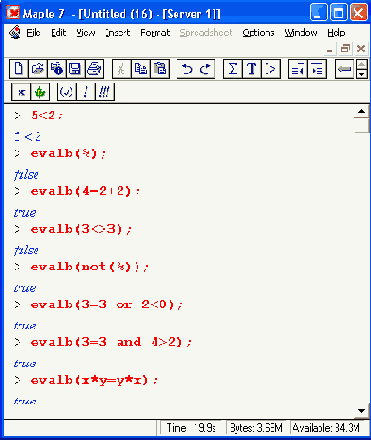Print the worksheet using the printer icon
Screen dimensions: 371x440
[94, 69]
